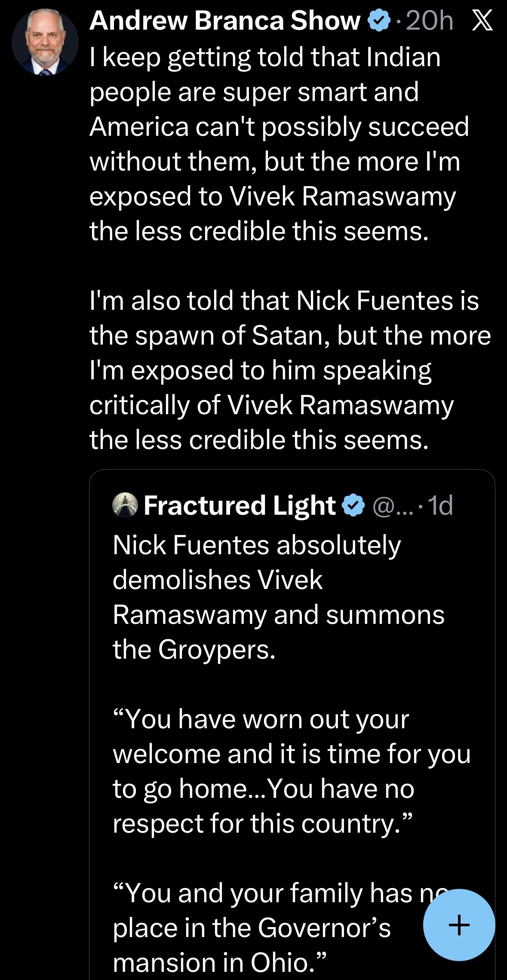
Task: Click the verified badge beside Andrew Branca Show
Action: [x=378, y=21]
